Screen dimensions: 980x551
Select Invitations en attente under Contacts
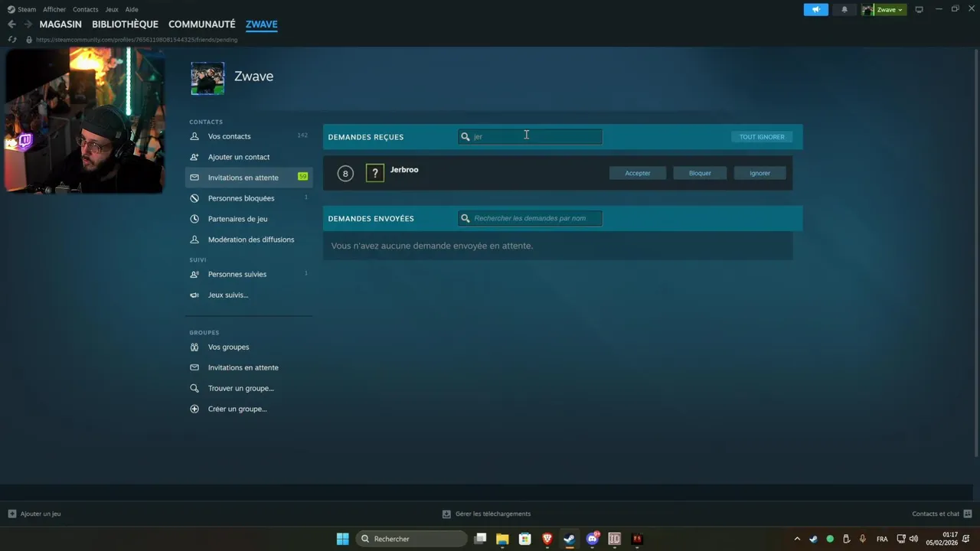click(x=249, y=178)
